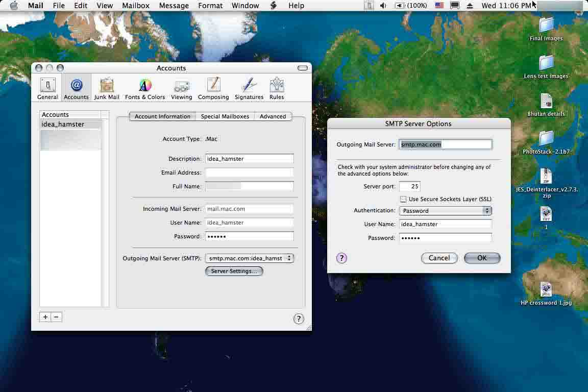The image size is (588, 392).
Task: Enable Use Secure Sockets Layer (SSL)
Action: 403,199
